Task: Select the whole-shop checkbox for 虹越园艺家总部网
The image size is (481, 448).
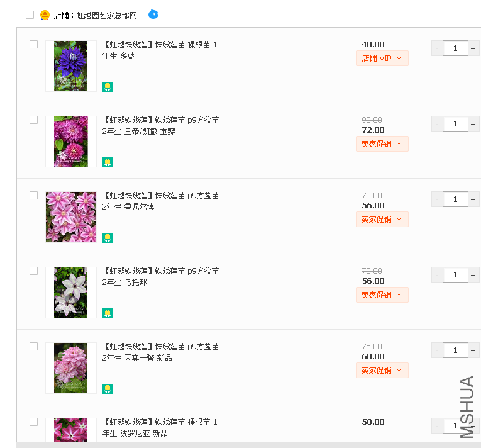Action: point(30,15)
